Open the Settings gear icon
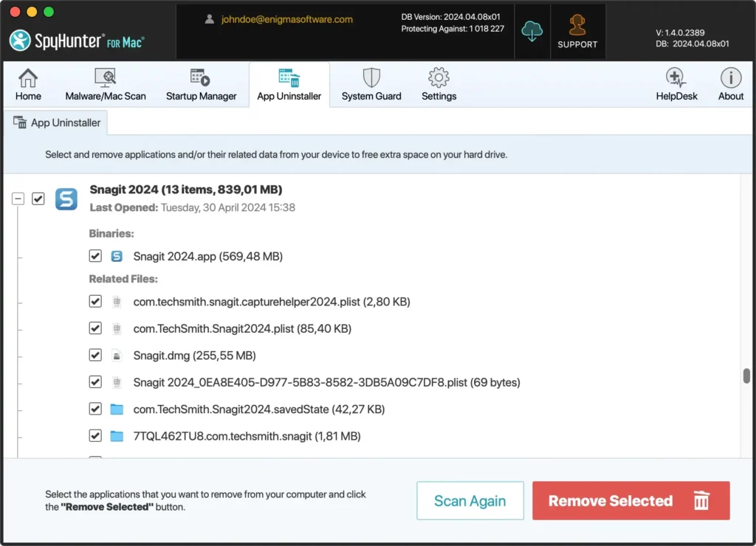Screen dimensions: 756x546 pos(439,77)
